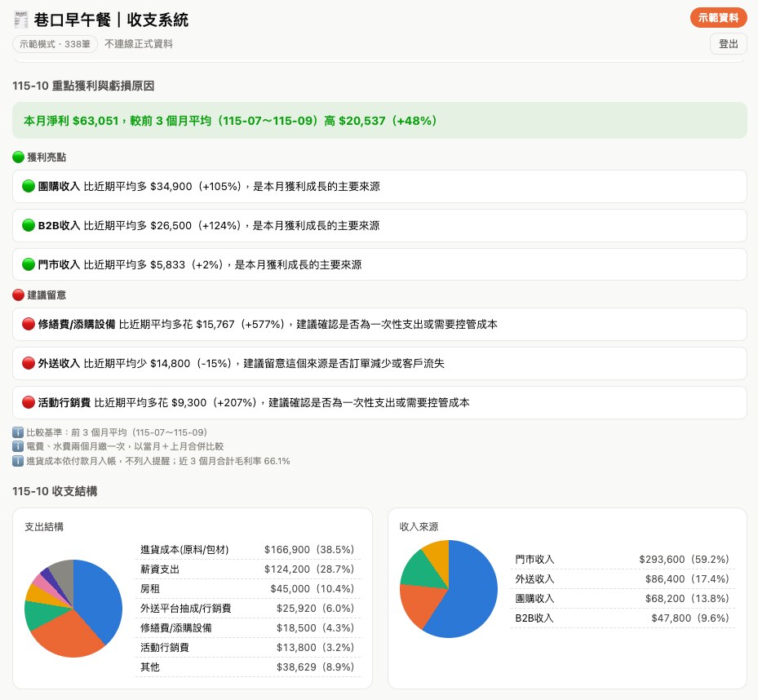Click the $124,200 (28.7%) value

[x=309, y=569]
